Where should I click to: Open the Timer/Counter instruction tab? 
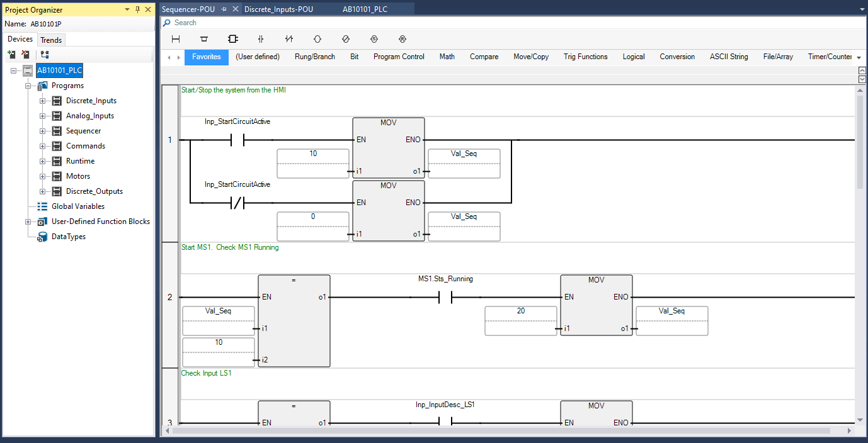[x=830, y=57]
